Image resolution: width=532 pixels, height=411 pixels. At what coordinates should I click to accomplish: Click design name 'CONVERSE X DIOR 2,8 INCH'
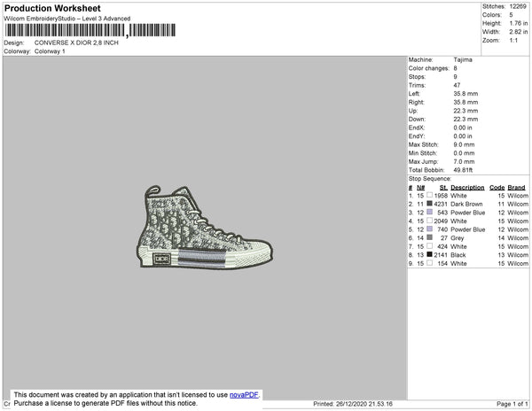point(76,43)
